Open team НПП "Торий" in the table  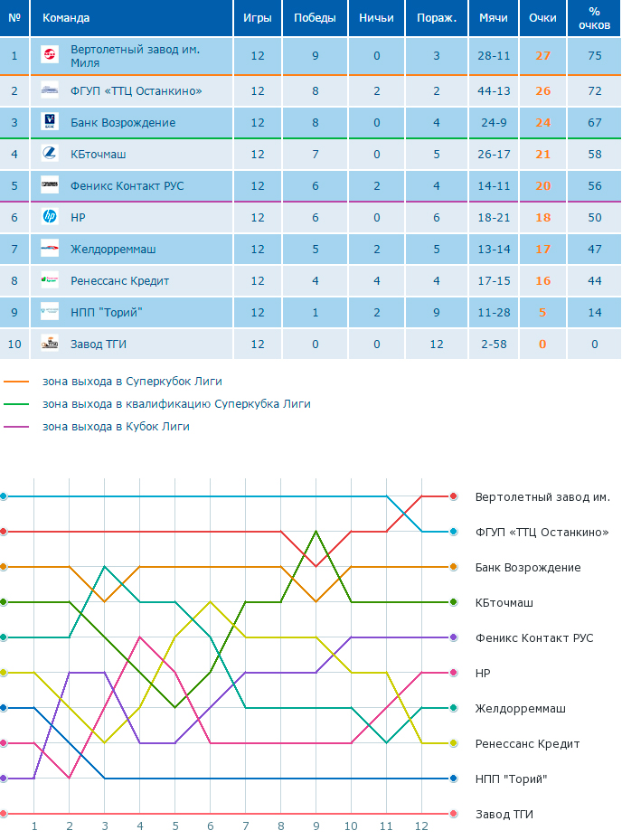[x=106, y=312]
